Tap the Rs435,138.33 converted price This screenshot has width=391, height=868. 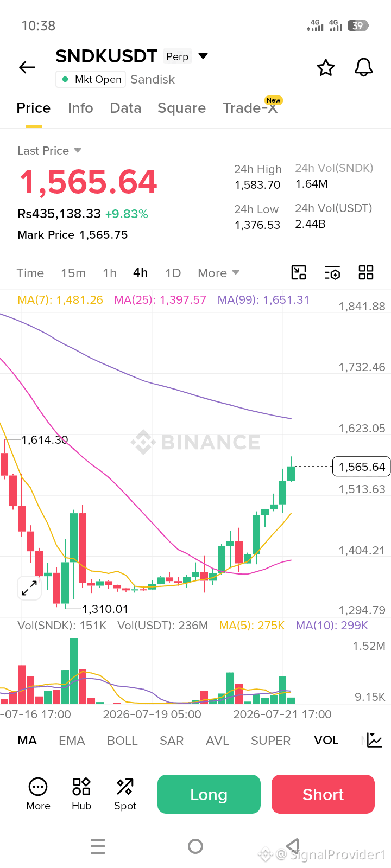tap(59, 214)
